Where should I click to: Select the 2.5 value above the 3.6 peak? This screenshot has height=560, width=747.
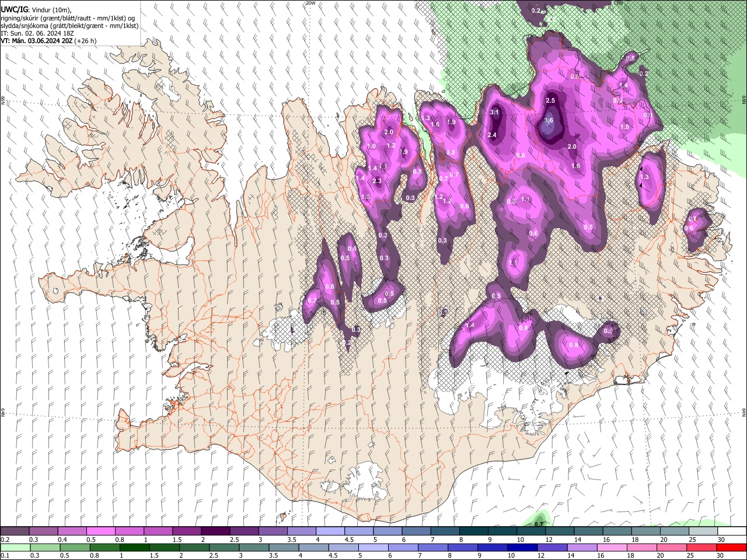tap(550, 100)
